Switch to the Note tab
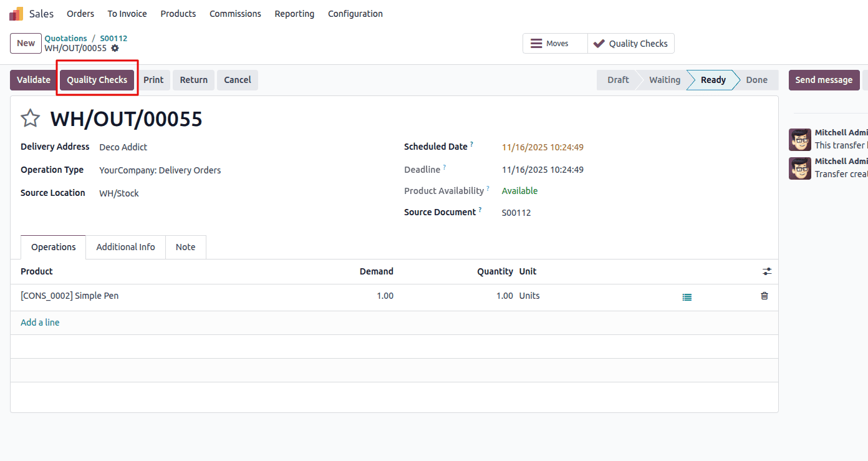Viewport: 868px width, 461px height. 185,247
